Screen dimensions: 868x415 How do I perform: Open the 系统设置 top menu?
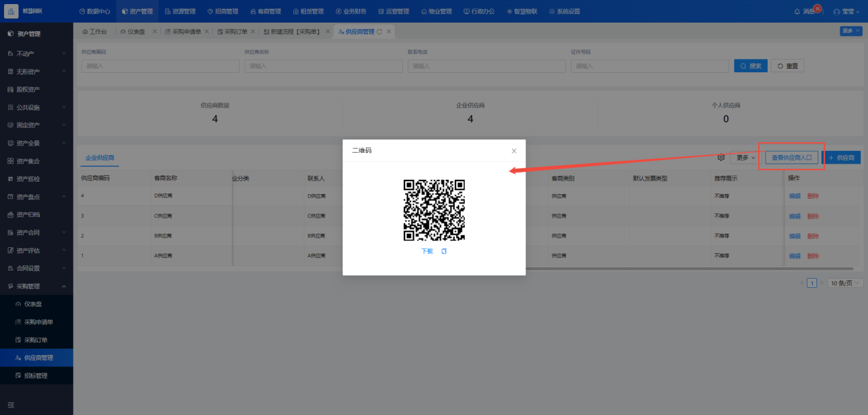pos(565,11)
